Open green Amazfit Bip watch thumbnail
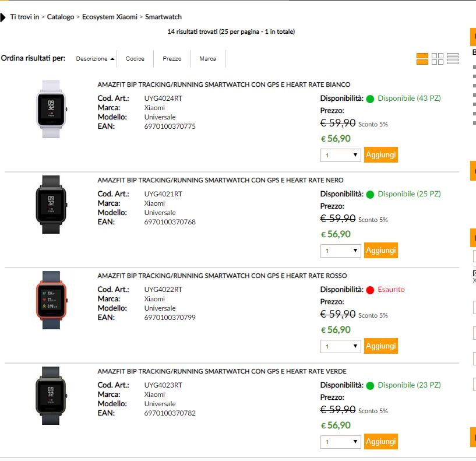 pos(51,395)
